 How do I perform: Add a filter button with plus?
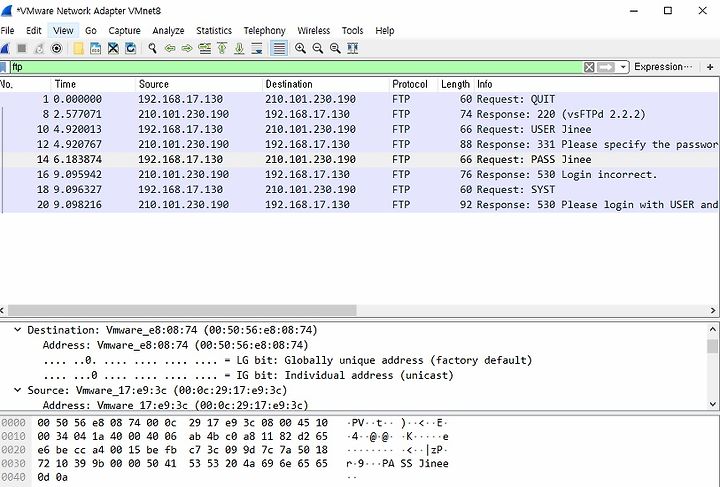click(710, 67)
